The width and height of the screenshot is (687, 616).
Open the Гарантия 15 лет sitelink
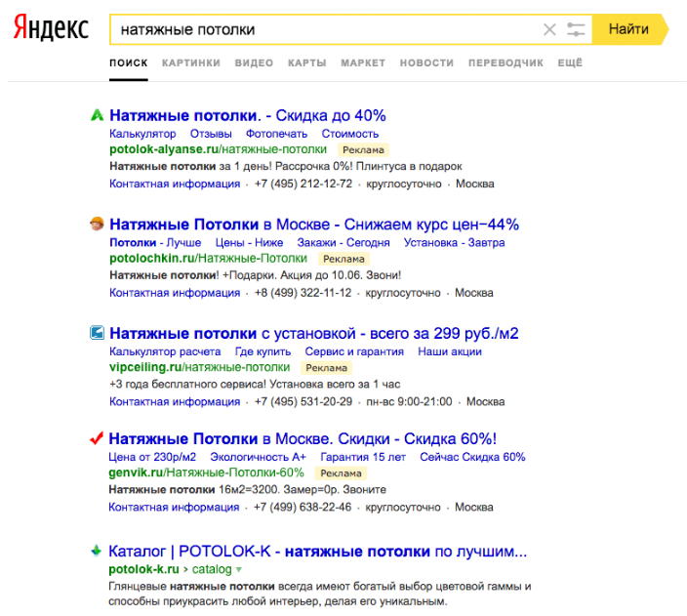pos(363,457)
